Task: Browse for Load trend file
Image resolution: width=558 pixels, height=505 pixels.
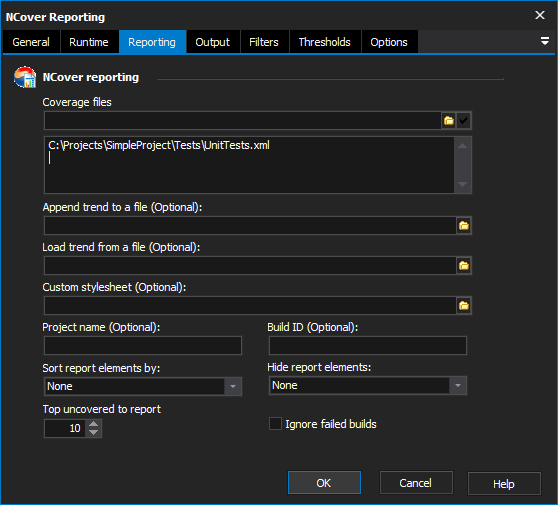Action: (464, 265)
